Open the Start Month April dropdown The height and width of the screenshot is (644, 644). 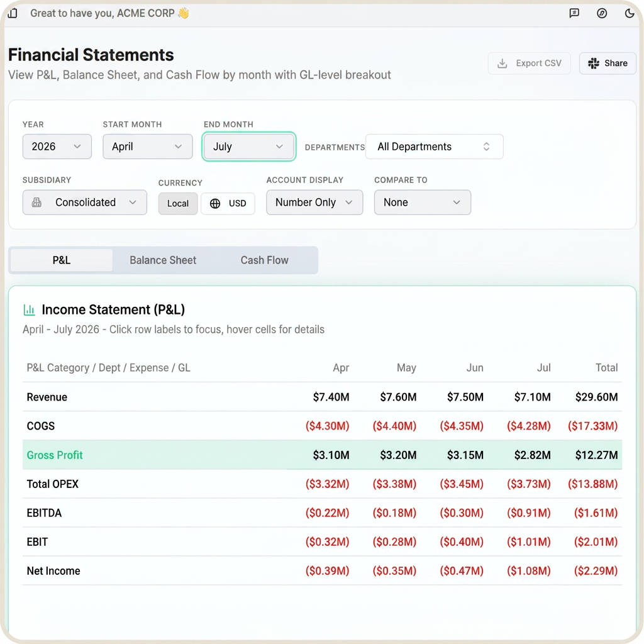[x=147, y=147]
